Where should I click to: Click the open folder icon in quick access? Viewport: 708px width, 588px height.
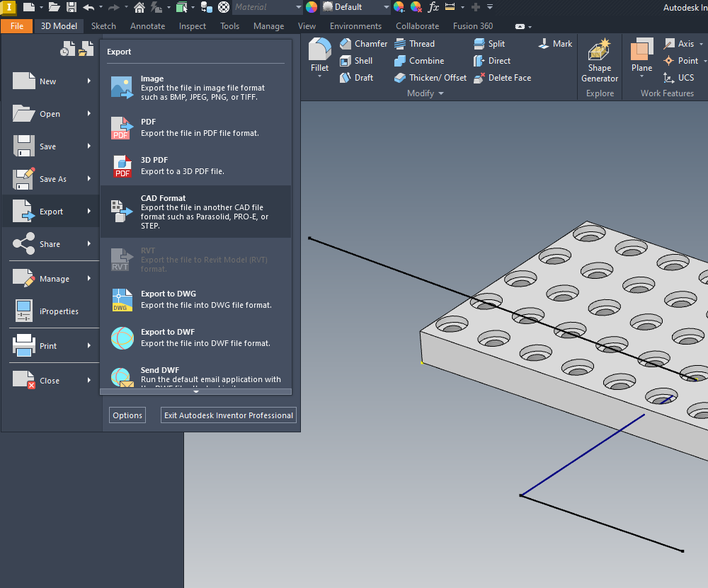point(55,7)
